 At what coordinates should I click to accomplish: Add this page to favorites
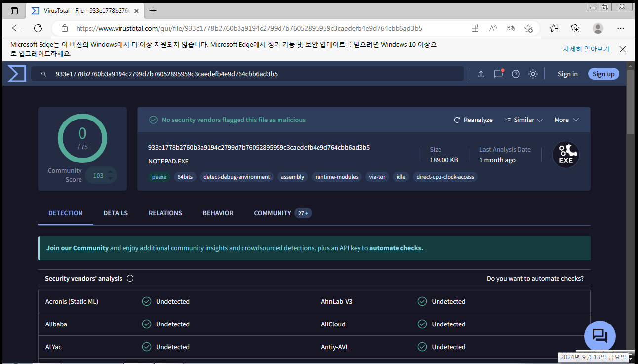pos(528,28)
